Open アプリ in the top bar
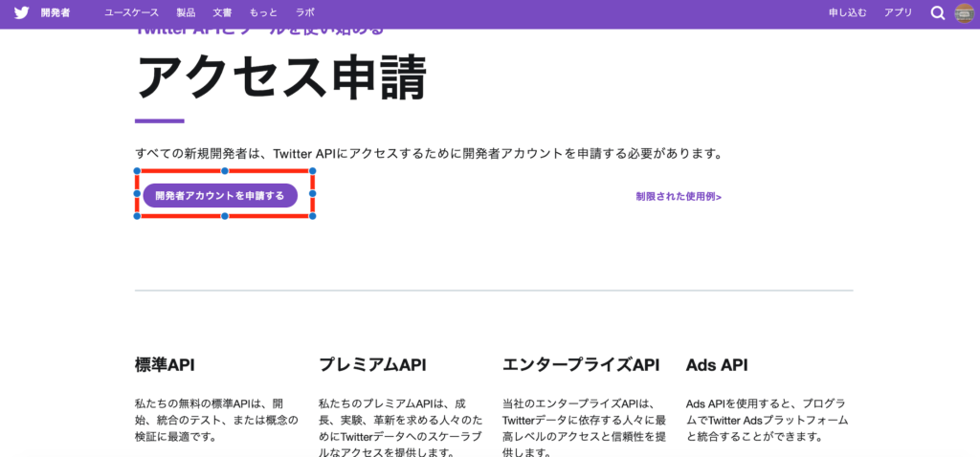This screenshot has height=457, width=980. 898,13
